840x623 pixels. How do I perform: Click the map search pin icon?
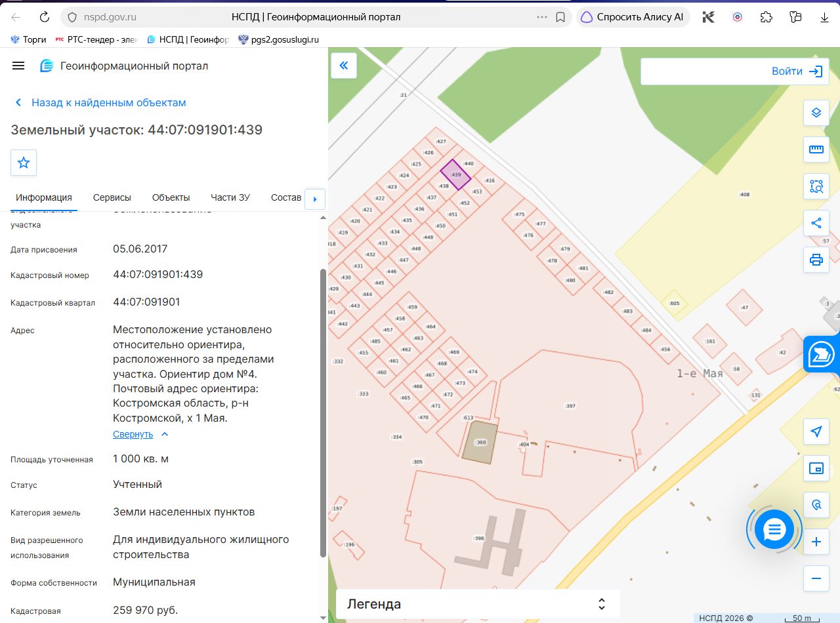point(816,505)
